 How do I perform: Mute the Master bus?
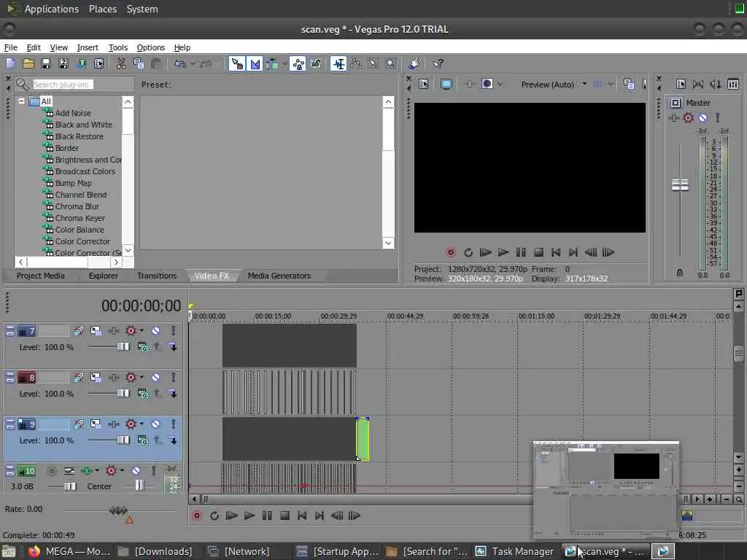tap(703, 117)
